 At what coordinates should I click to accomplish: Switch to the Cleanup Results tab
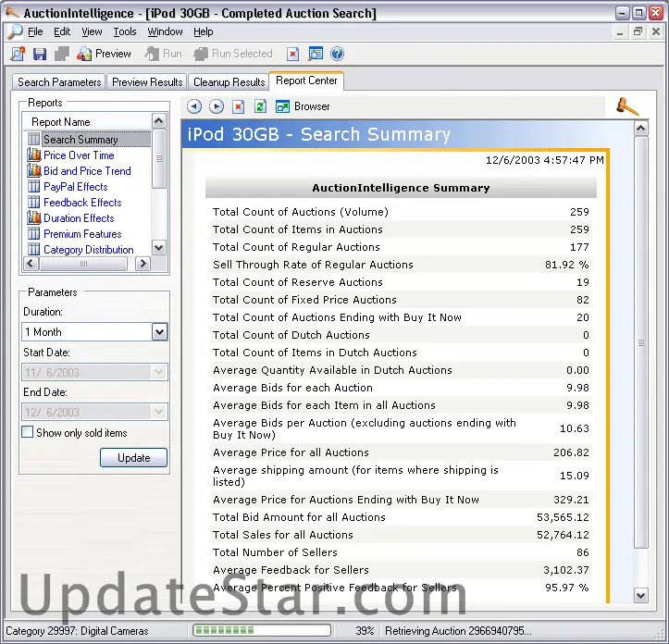[229, 82]
